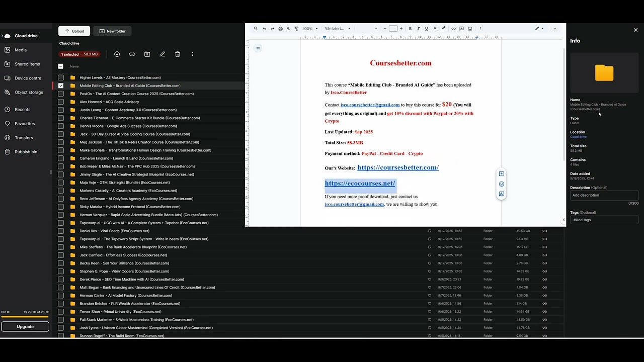This screenshot has width=644, height=362.
Task: Click the share link icon in the action bar
Action: point(132,54)
